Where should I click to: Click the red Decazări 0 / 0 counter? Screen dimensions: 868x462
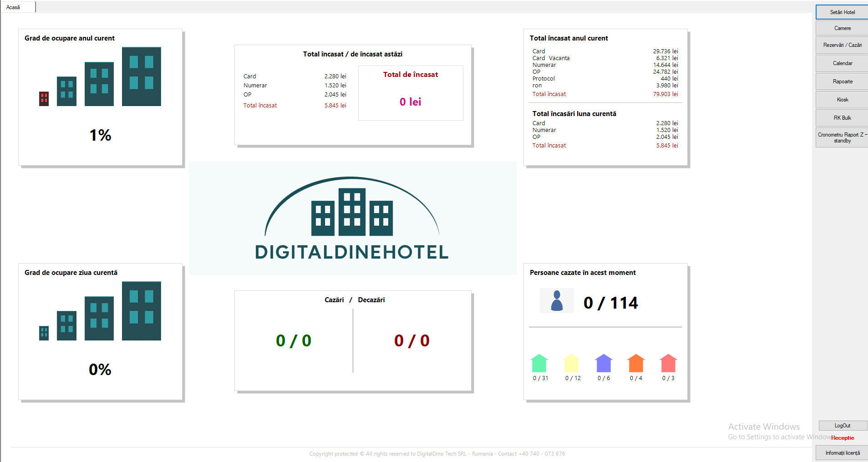412,340
